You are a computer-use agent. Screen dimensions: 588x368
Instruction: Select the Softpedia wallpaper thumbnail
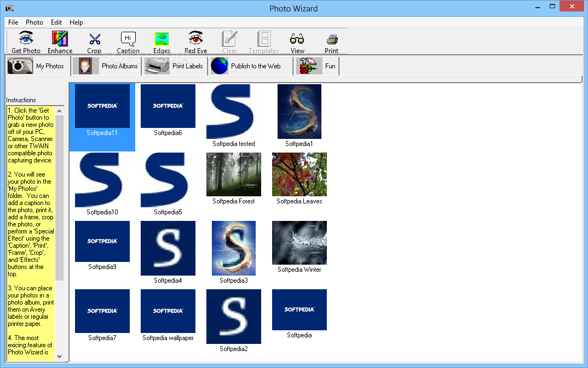pyautogui.click(x=168, y=311)
